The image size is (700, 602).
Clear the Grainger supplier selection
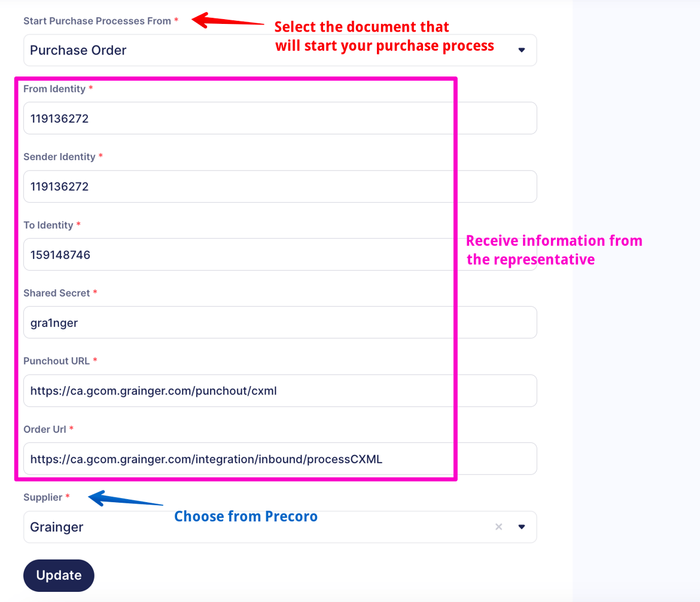[x=498, y=527]
